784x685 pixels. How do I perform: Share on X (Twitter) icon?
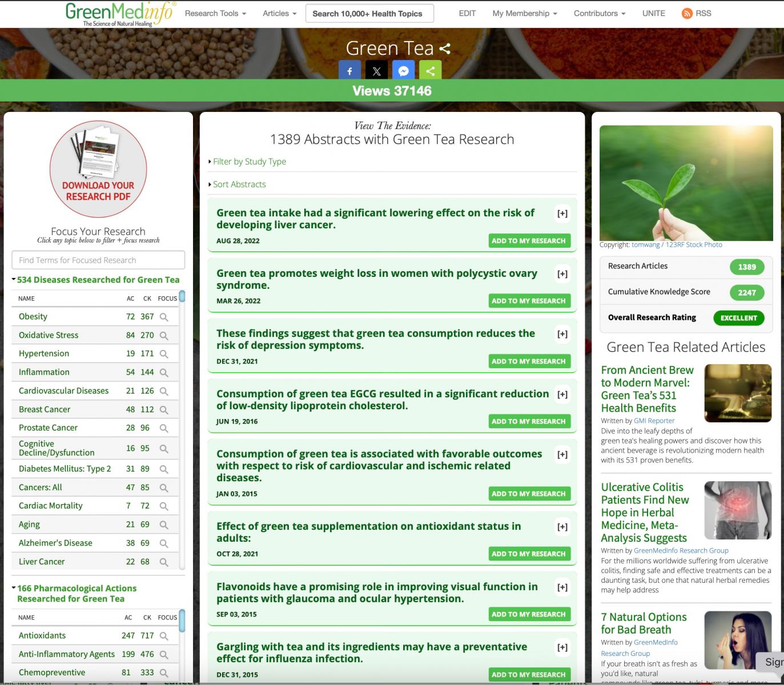pos(376,71)
